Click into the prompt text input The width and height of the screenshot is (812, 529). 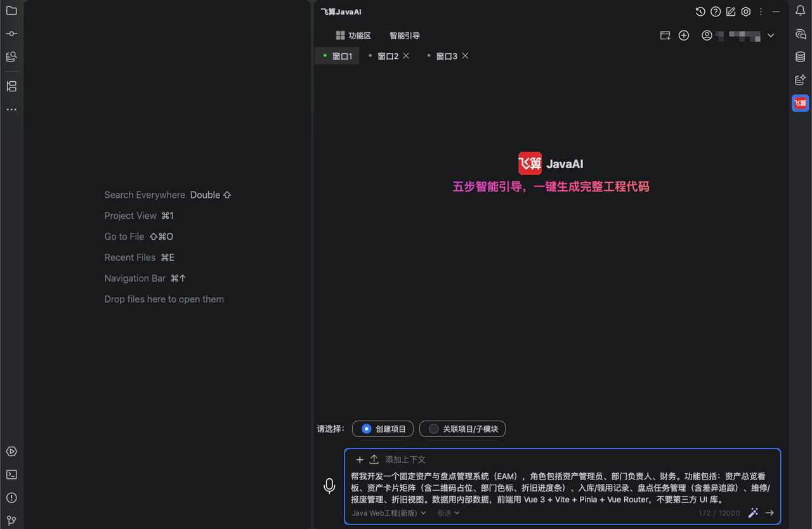tap(562, 488)
